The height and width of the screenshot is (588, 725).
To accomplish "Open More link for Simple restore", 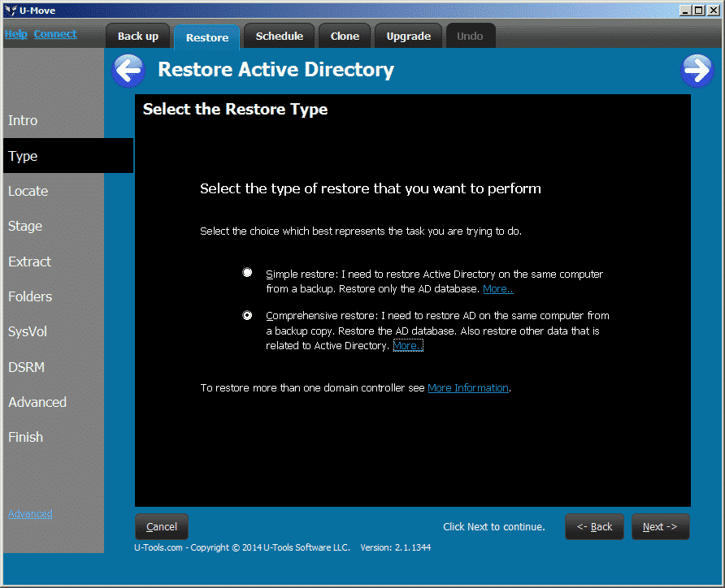I will point(498,288).
